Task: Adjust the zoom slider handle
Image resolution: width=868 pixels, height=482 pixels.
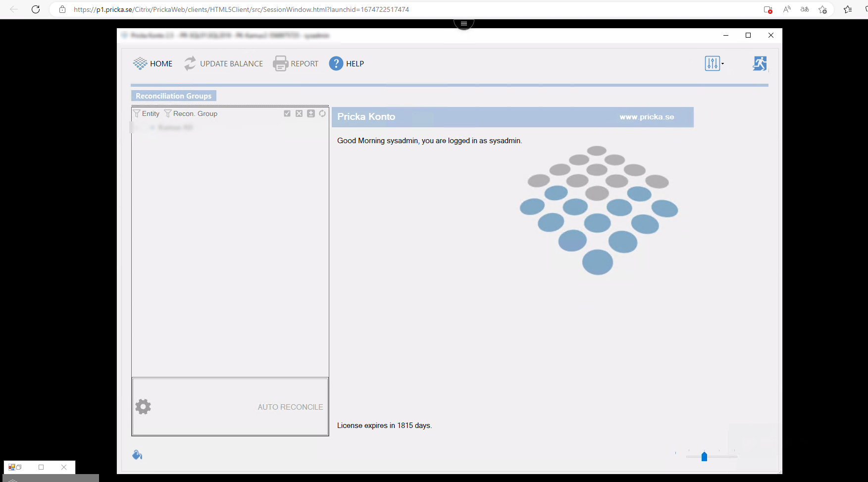Action: click(704, 456)
